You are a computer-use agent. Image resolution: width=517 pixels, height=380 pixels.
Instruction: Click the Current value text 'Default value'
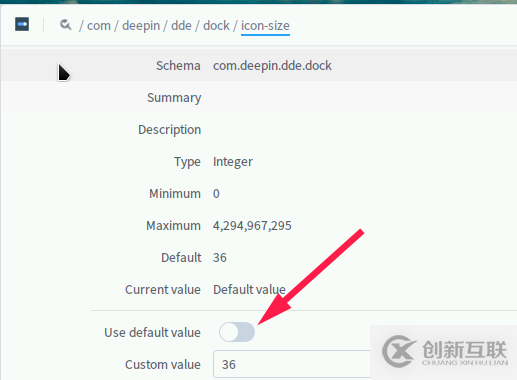tap(249, 289)
